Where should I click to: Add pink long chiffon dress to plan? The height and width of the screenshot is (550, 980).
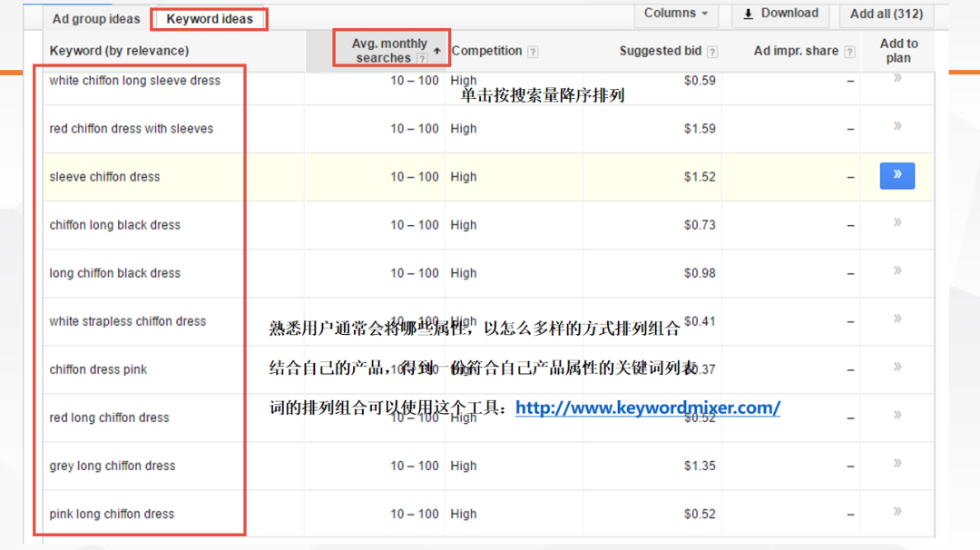tap(897, 513)
